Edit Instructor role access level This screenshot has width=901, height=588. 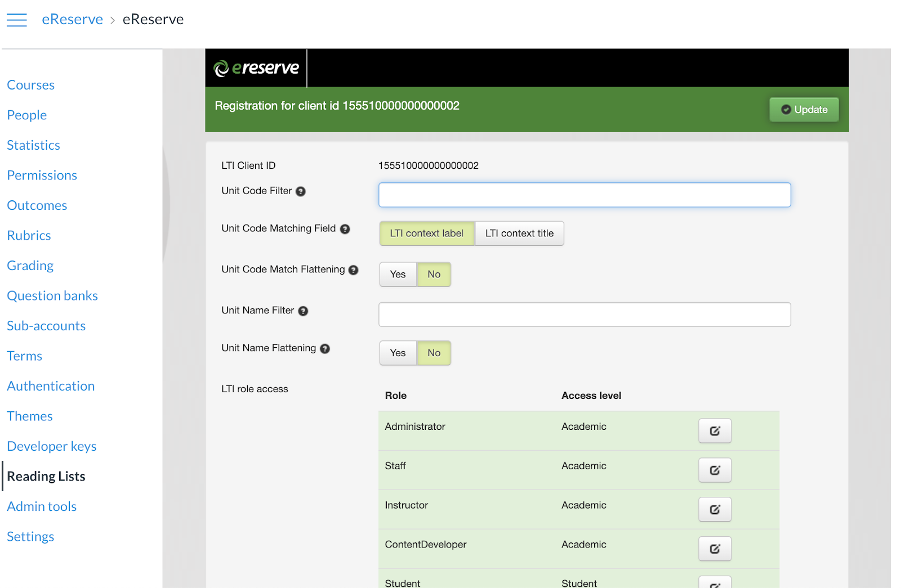coord(715,510)
